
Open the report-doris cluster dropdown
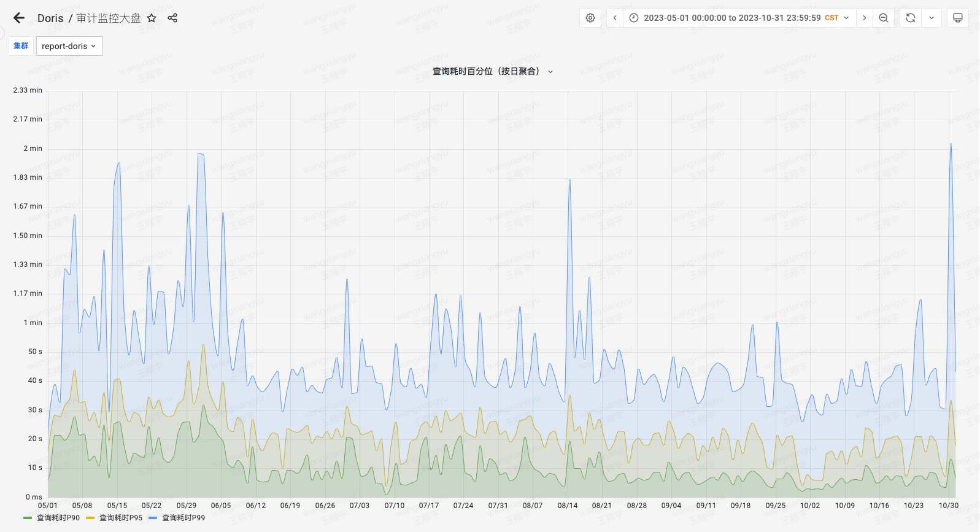pyautogui.click(x=69, y=46)
